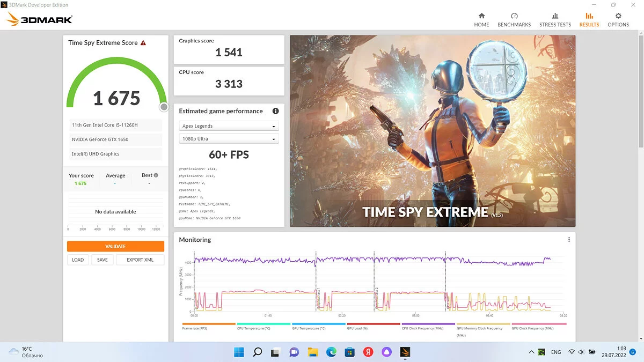Click the LOAD button
The image size is (644, 362).
(x=78, y=260)
